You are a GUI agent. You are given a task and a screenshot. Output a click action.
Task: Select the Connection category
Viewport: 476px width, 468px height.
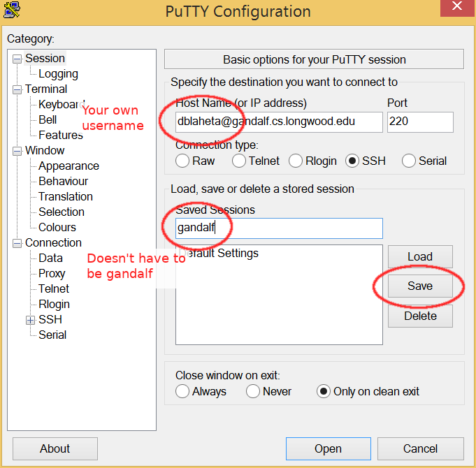coord(53,242)
